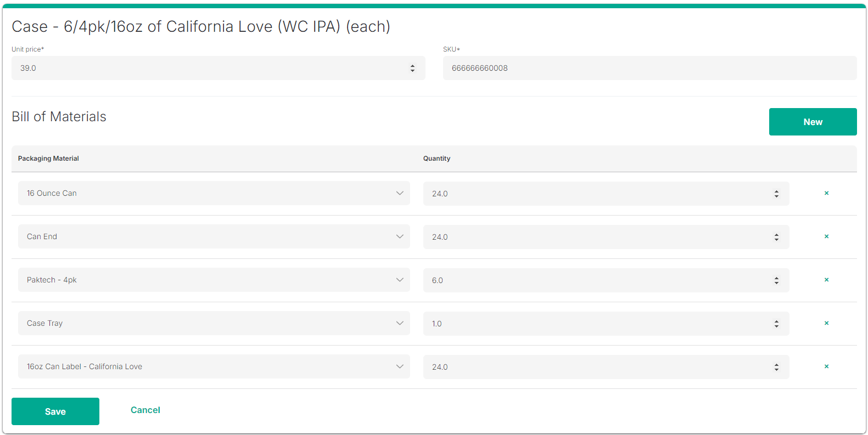Cancel editing the product
Viewport: 868px width, 435px height.
[145, 410]
